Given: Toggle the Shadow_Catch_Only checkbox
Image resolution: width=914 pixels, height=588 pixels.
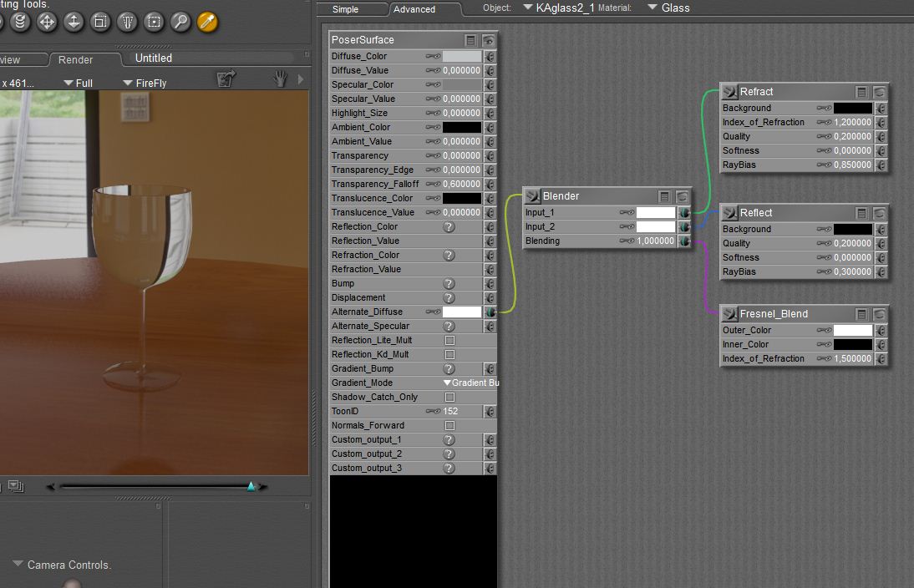Looking at the screenshot, I should [449, 398].
